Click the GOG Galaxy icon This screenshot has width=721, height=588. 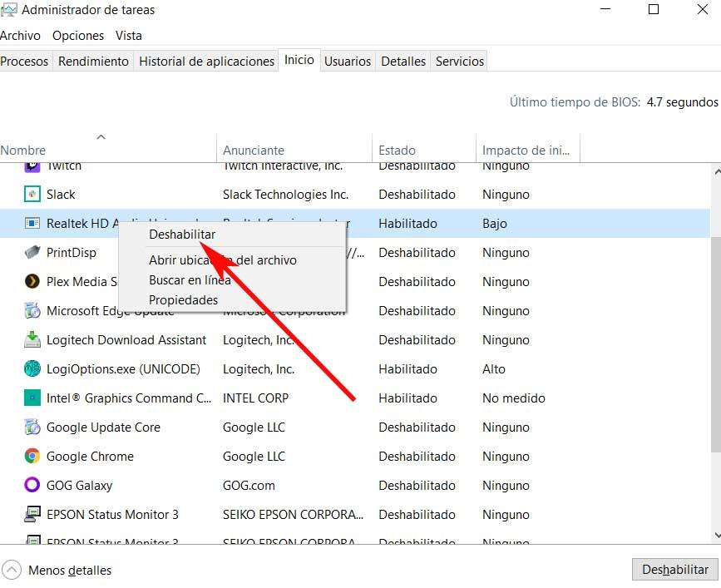tap(32, 485)
